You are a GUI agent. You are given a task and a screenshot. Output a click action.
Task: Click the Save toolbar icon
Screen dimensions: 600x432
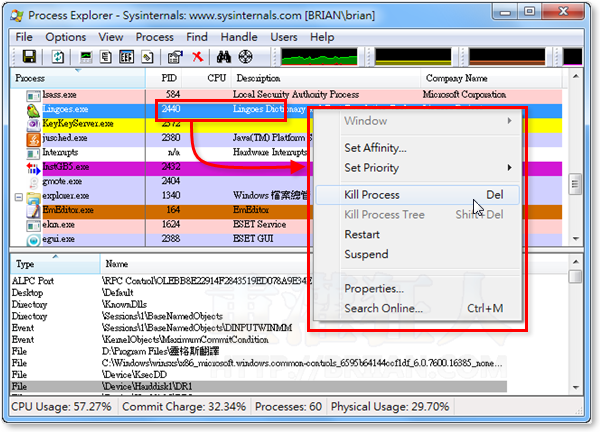(x=29, y=57)
